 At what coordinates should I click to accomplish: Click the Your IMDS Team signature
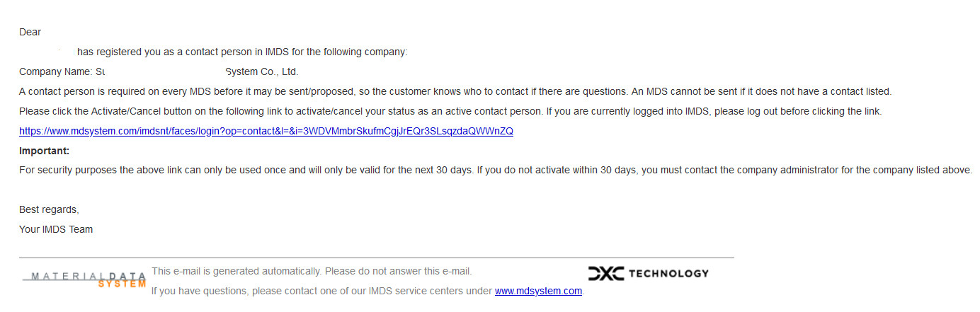[56, 229]
